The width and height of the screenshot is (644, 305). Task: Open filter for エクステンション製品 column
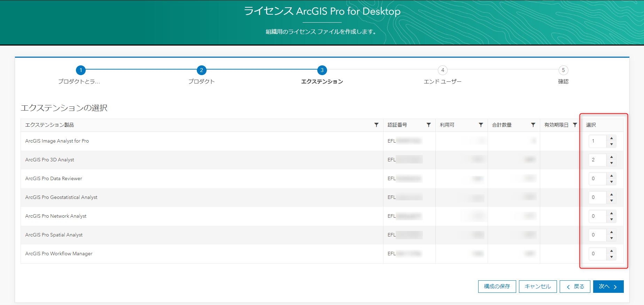(x=376, y=125)
